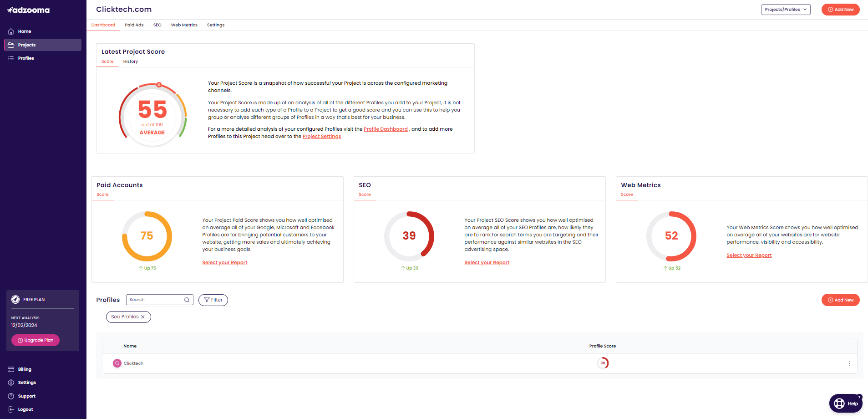
Task: Click Add New button in Profiles section
Action: [x=840, y=300]
